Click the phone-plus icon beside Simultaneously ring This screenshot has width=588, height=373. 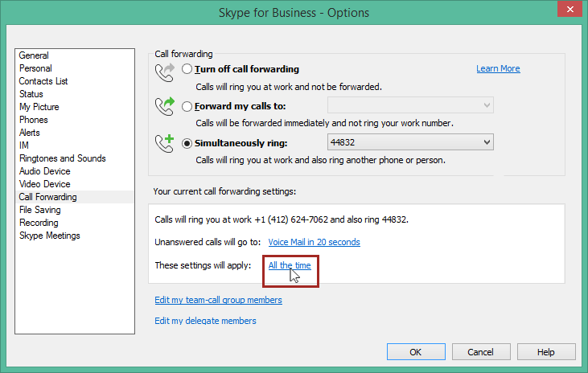click(x=165, y=143)
